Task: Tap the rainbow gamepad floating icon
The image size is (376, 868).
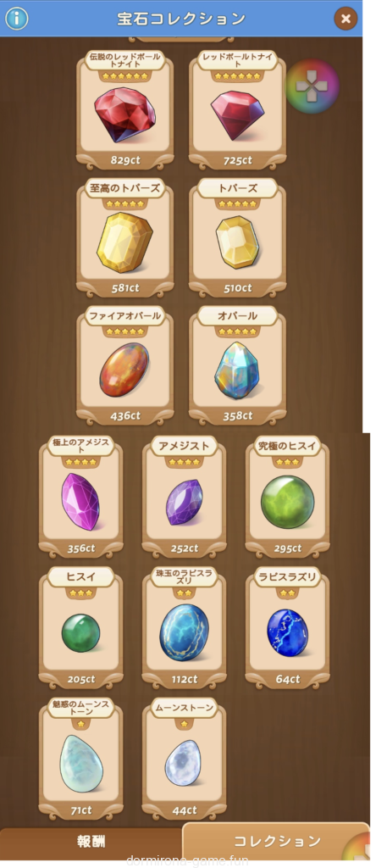Action: coord(312,86)
